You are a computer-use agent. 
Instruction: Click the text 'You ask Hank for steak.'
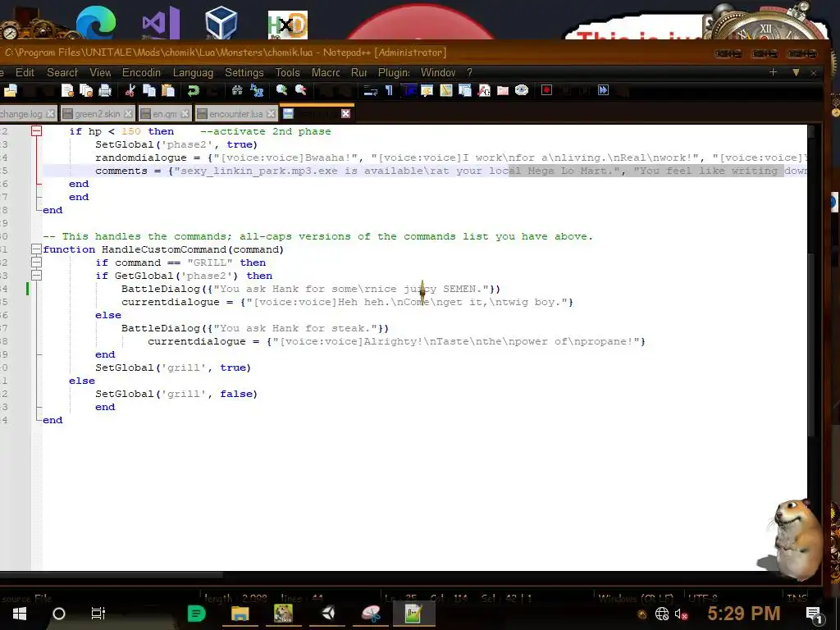click(x=295, y=328)
